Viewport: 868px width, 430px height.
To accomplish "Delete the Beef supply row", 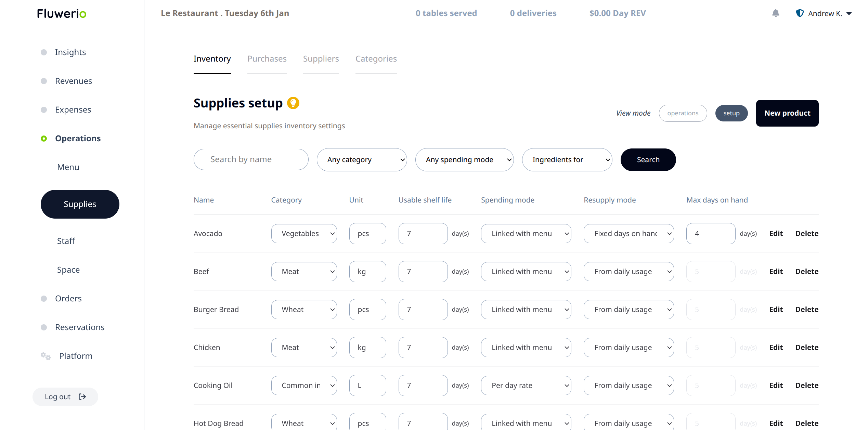I will (807, 272).
